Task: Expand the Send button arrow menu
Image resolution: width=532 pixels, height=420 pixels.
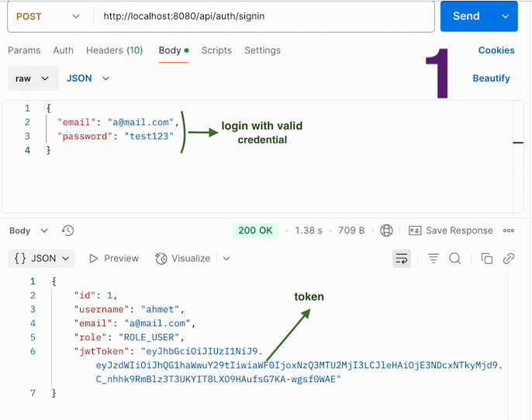Action: [505, 16]
